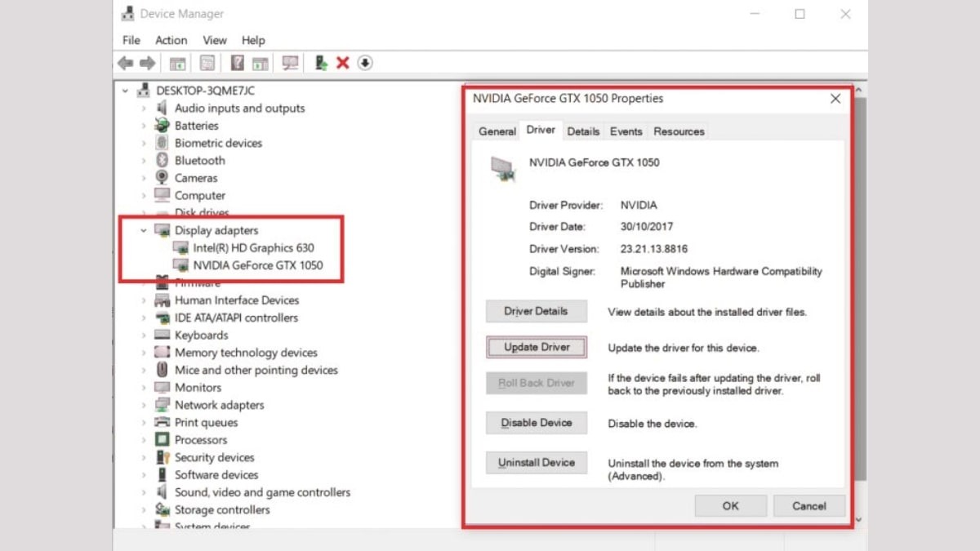Viewport: 980px width, 551px height.
Task: Click the Properties sheet toolbar icon
Action: (207, 63)
